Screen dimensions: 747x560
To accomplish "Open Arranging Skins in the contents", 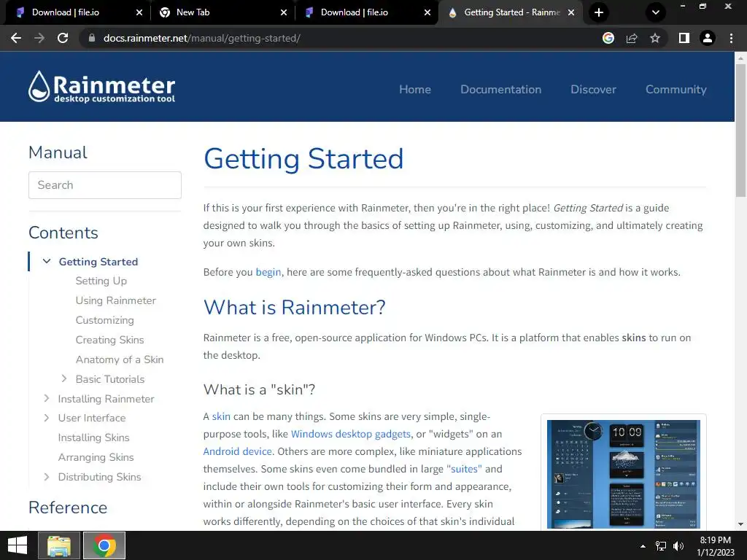I will [x=96, y=457].
